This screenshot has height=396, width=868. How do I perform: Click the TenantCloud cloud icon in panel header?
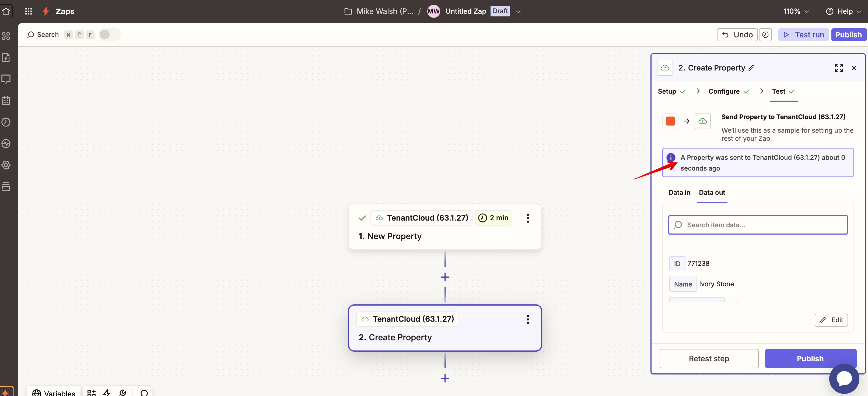[x=665, y=68]
